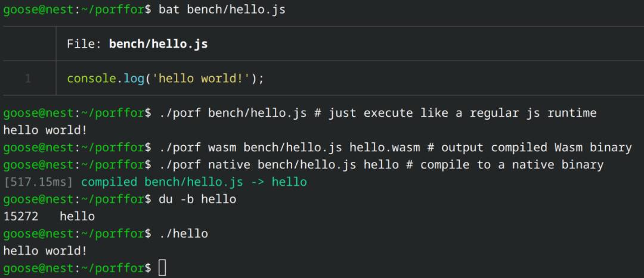Click the ./porf bench/hello.js command

pyautogui.click(x=233, y=113)
